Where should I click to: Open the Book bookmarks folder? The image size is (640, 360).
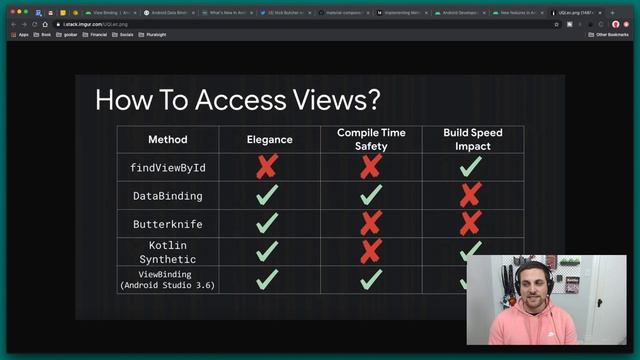click(42, 35)
